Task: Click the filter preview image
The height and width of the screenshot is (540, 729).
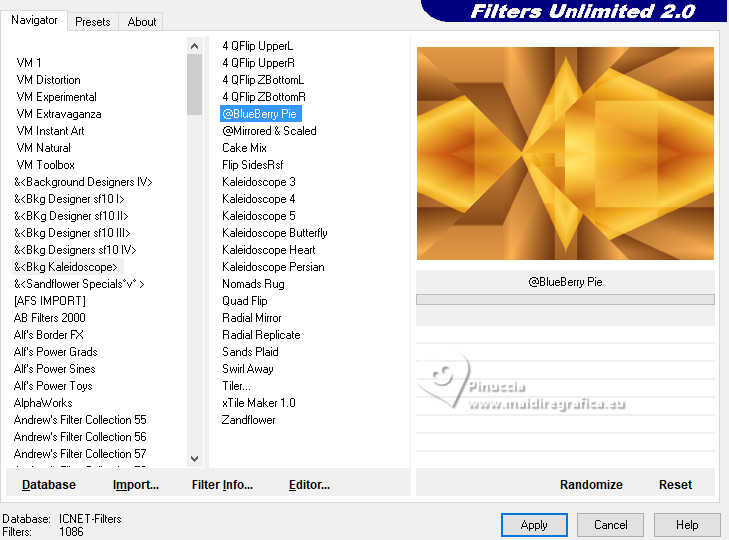Action: coord(565,153)
